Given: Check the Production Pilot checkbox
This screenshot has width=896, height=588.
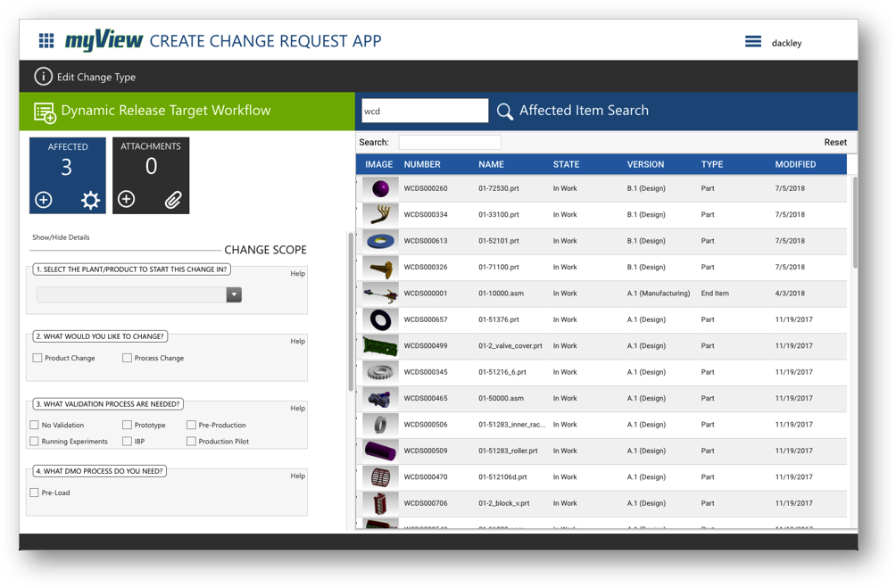Looking at the screenshot, I should (x=191, y=441).
